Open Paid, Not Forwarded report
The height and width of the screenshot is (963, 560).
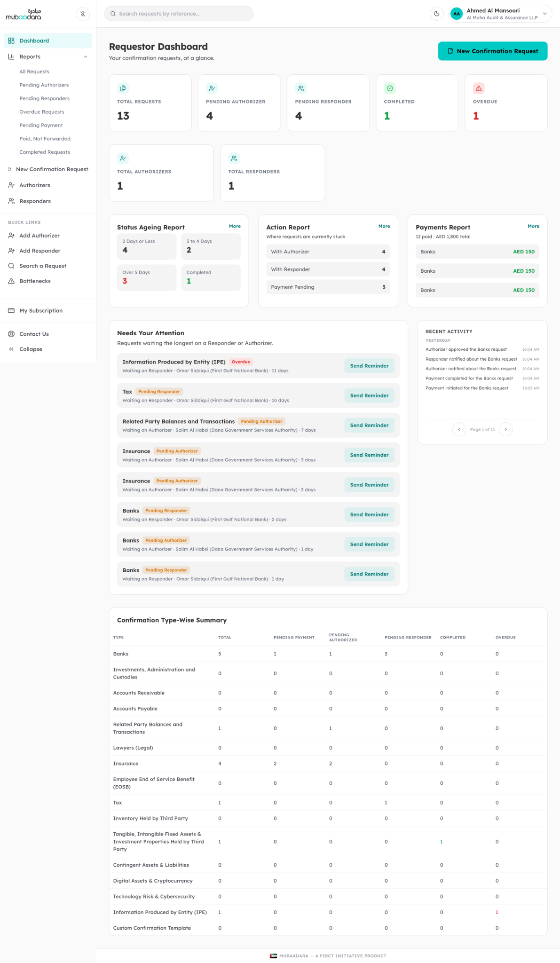click(45, 139)
